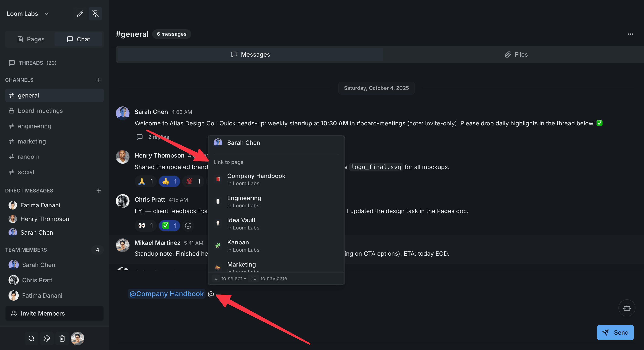Add emoji reaction to Chris Pratt's message
This screenshot has width=644, height=350.
tap(188, 225)
